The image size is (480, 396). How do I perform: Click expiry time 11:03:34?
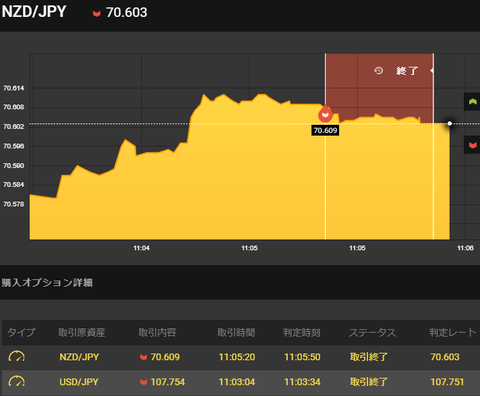pos(302,382)
